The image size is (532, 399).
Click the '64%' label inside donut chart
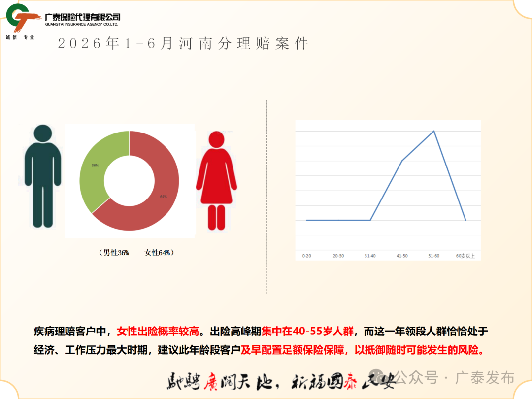point(164,197)
